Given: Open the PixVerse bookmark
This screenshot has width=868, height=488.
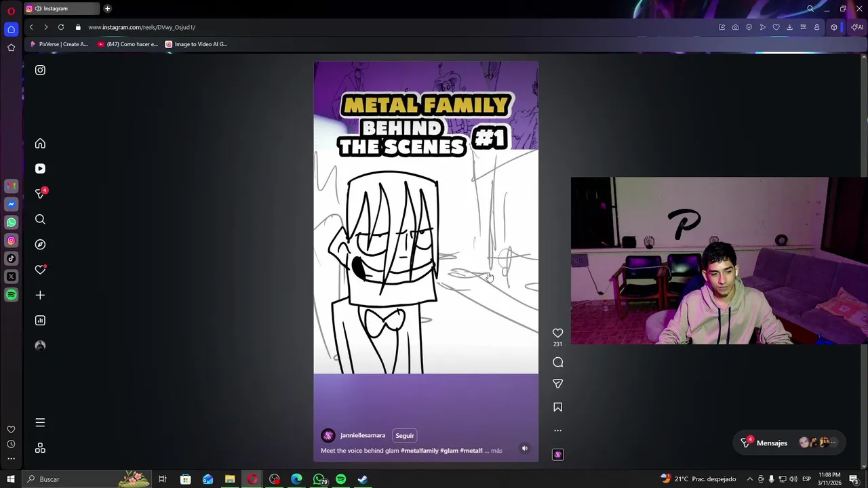Looking at the screenshot, I should click(59, 44).
